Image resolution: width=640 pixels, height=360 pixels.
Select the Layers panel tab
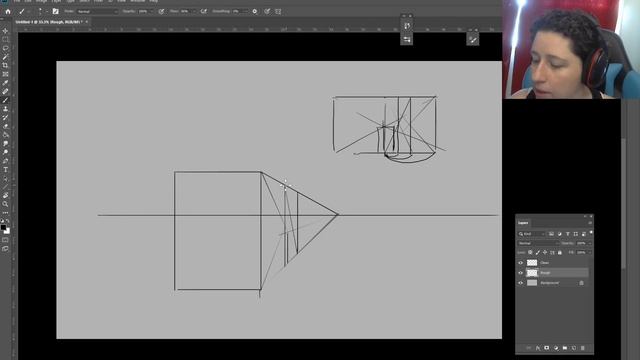523,223
